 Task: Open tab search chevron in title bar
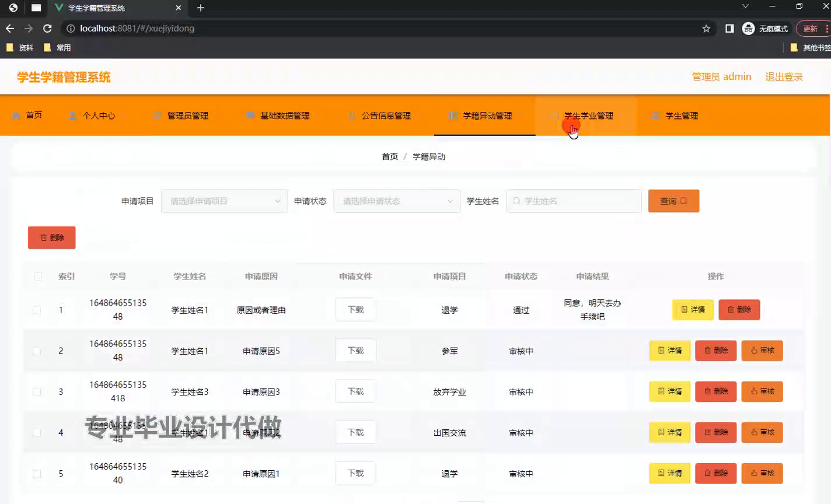745,6
